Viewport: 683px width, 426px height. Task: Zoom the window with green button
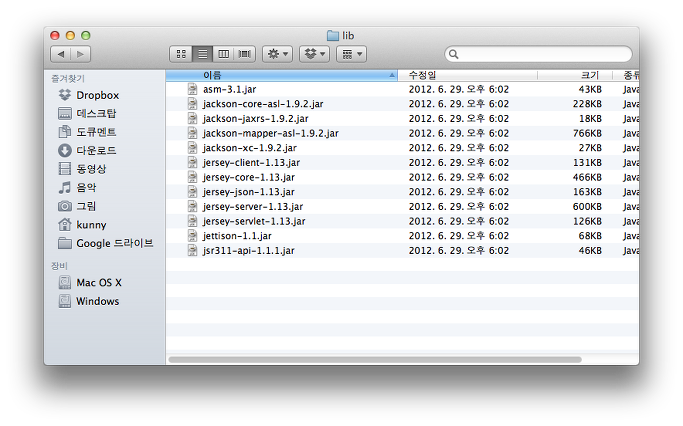click(x=86, y=35)
